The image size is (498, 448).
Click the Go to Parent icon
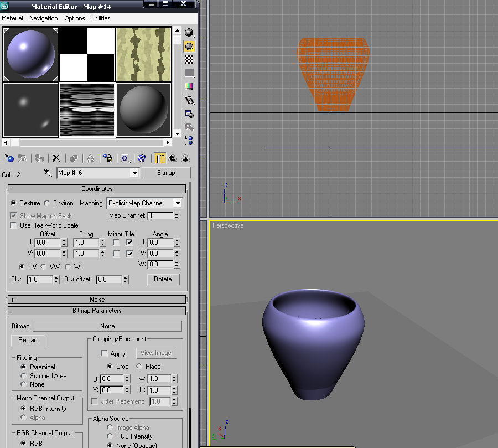tap(173, 158)
